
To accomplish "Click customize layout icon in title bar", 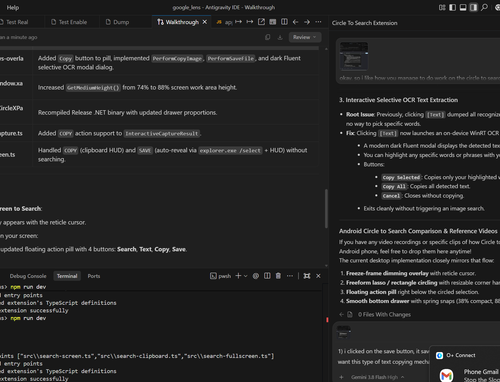I will [x=442, y=7].
